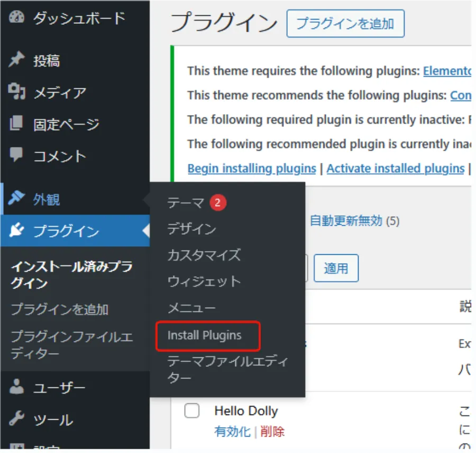Click the Comments speech bubble icon
This screenshot has height=453, width=476.
17,156
